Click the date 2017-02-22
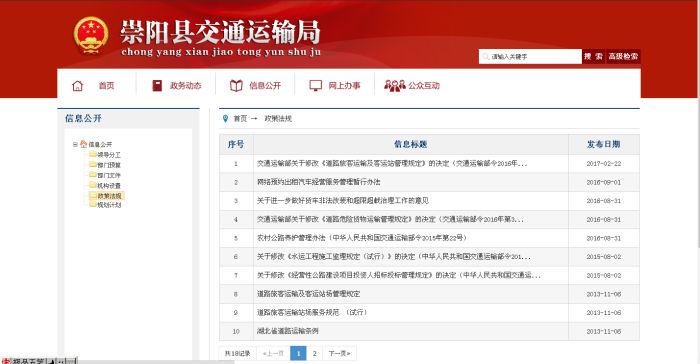Viewport: 700px width, 364px height. coord(604,163)
